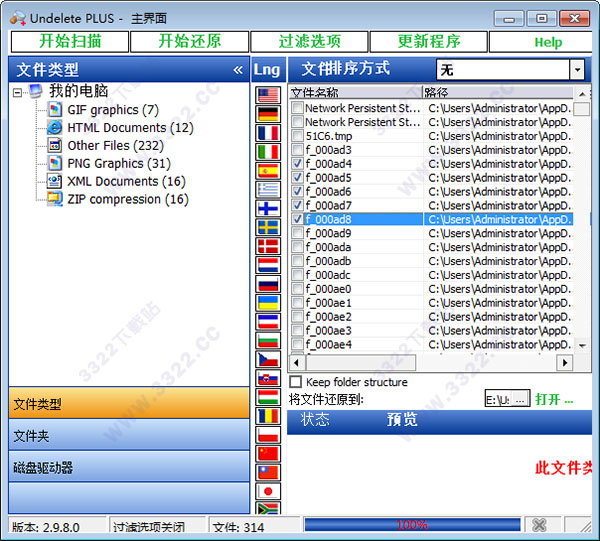The width and height of the screenshot is (600, 541).
Task: Sort by 文件名称 column header
Action: tap(356, 92)
